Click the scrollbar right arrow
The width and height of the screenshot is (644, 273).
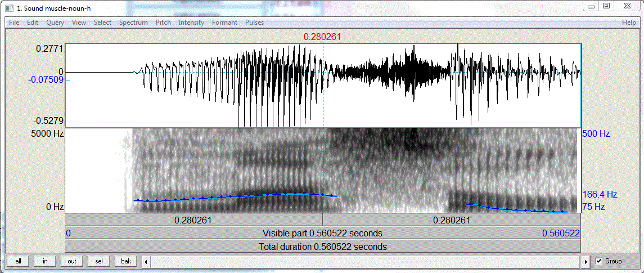(587, 262)
